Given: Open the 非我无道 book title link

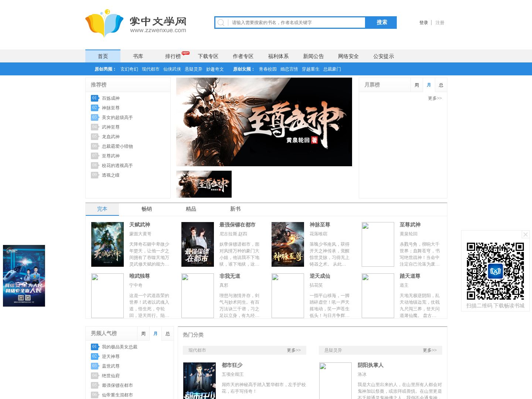Looking at the screenshot, I should [x=230, y=276].
